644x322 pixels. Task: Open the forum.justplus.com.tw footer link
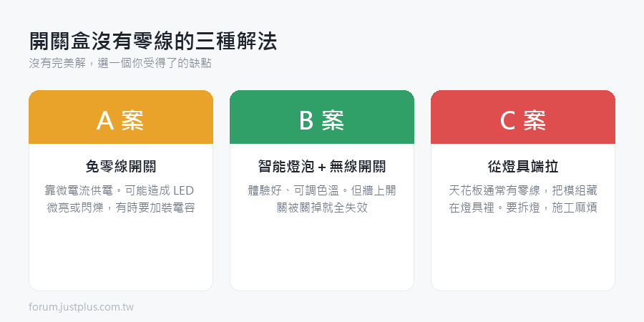pyautogui.click(x=82, y=307)
